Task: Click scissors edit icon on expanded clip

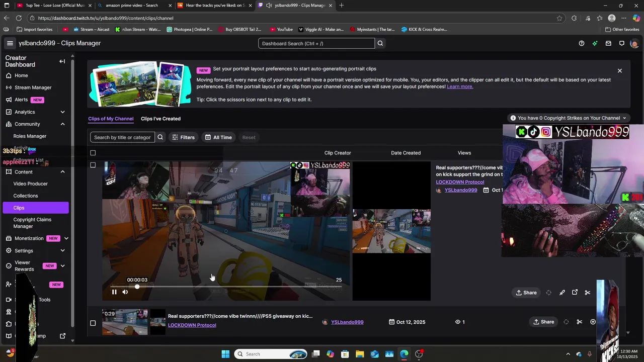Action: pyautogui.click(x=587, y=293)
